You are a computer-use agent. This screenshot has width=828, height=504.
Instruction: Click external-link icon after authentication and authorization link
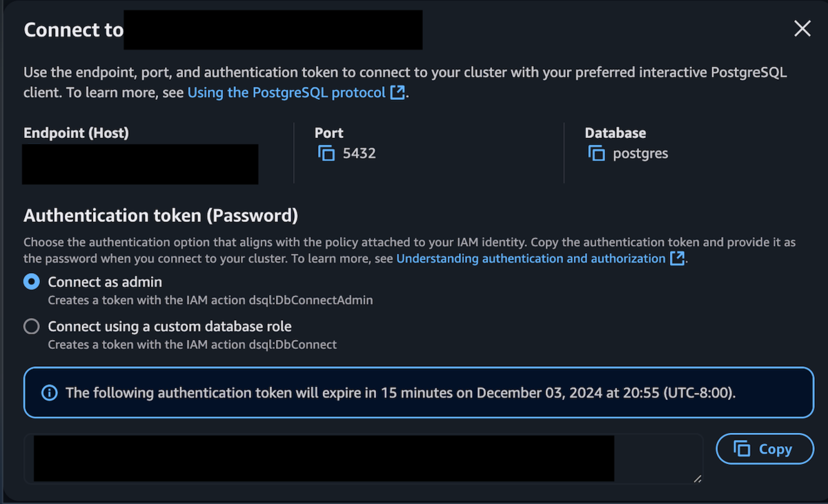tap(677, 259)
